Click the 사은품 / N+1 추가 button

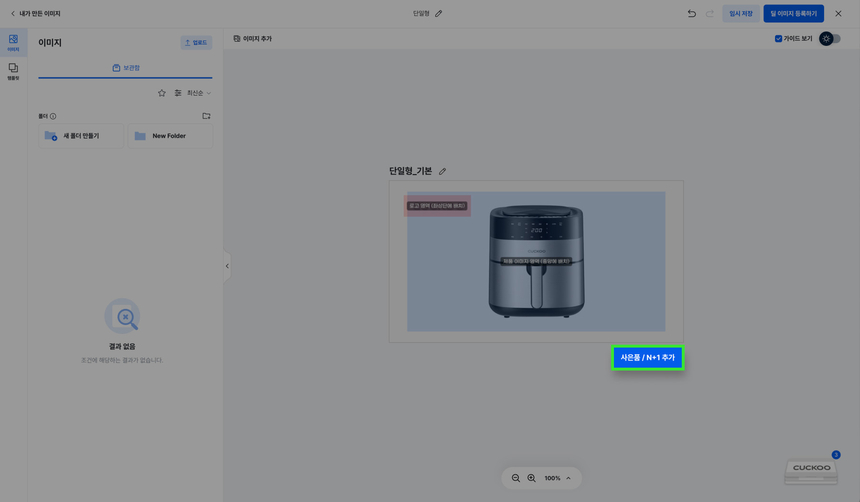647,357
